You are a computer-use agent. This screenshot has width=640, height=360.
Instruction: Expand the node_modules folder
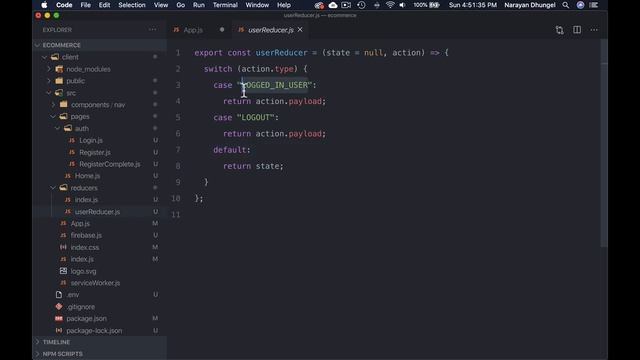(49, 69)
